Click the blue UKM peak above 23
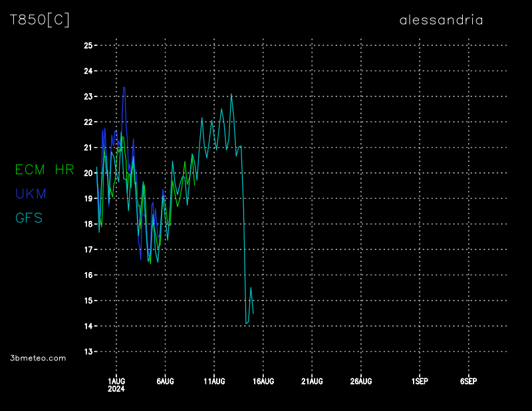Viewport: 532px width, 411px height. coord(124,88)
